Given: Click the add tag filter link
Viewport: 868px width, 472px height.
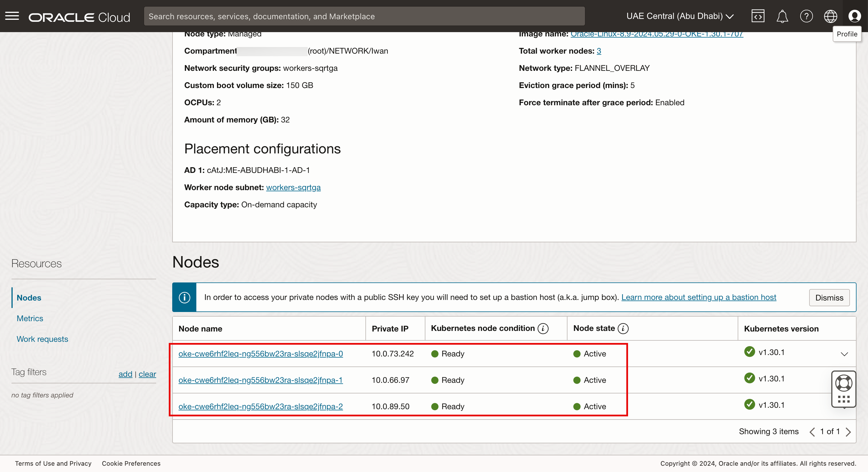Looking at the screenshot, I should [125, 374].
